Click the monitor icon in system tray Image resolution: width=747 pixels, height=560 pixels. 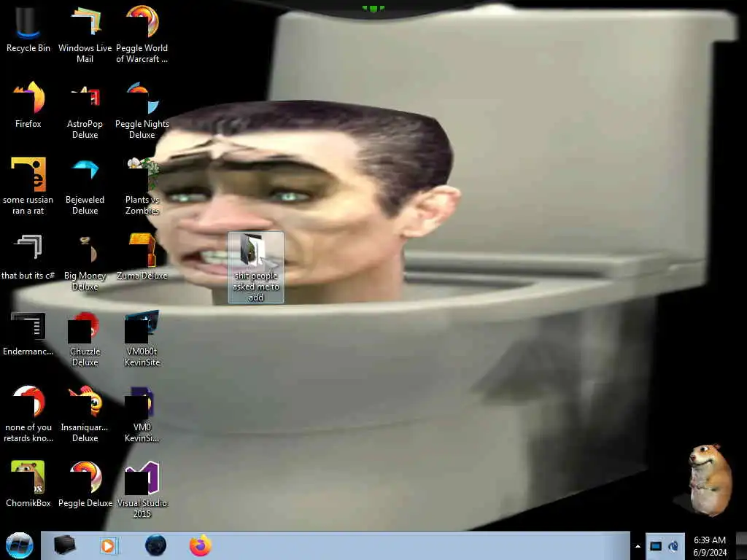coord(656,546)
